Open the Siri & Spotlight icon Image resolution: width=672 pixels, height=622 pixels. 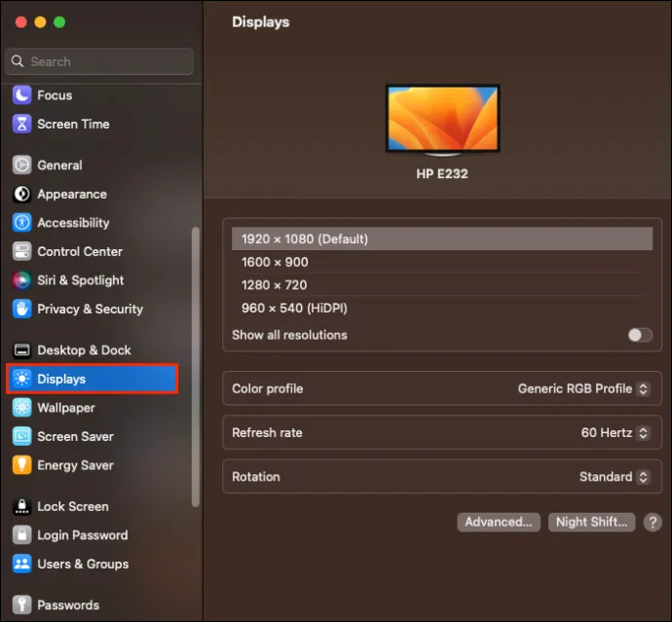click(x=21, y=280)
